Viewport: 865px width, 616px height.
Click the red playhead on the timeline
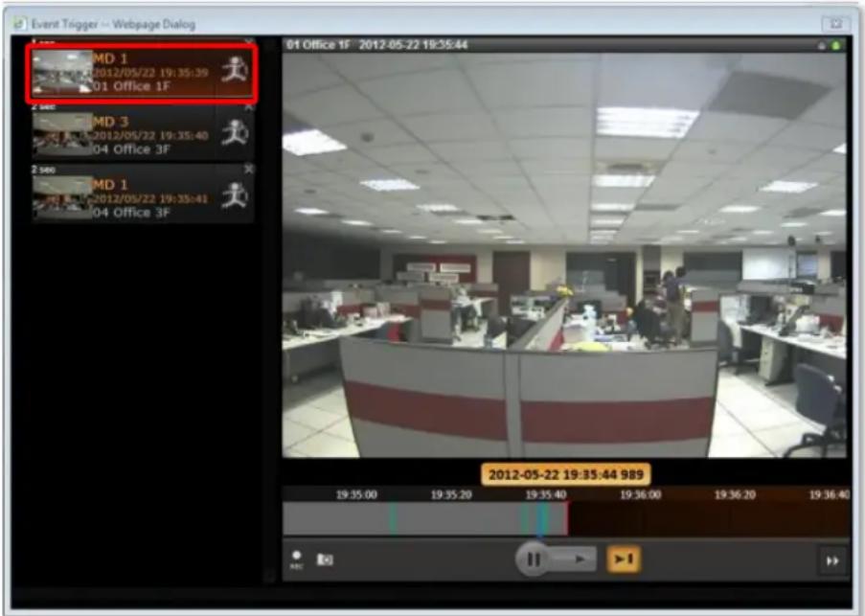coord(566,518)
